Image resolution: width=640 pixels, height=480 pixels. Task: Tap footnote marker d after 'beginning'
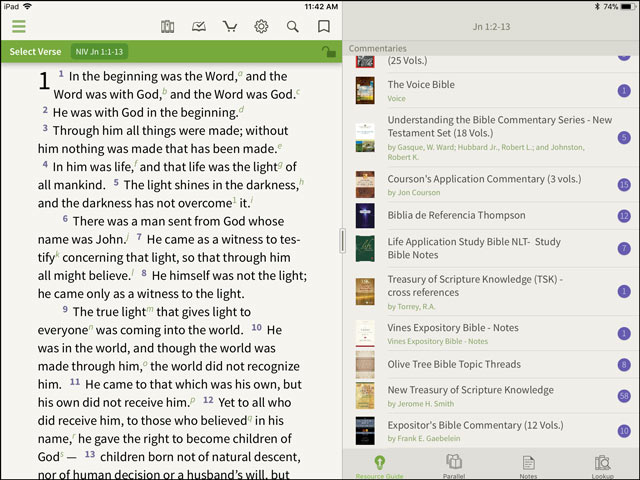coord(241,109)
